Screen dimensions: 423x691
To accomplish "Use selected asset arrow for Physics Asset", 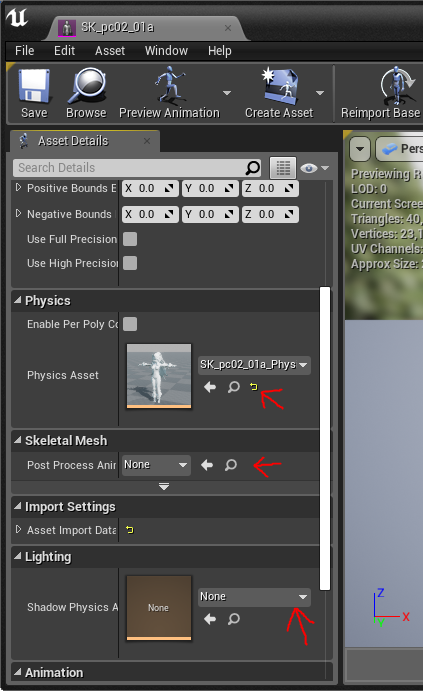I will 210,387.
